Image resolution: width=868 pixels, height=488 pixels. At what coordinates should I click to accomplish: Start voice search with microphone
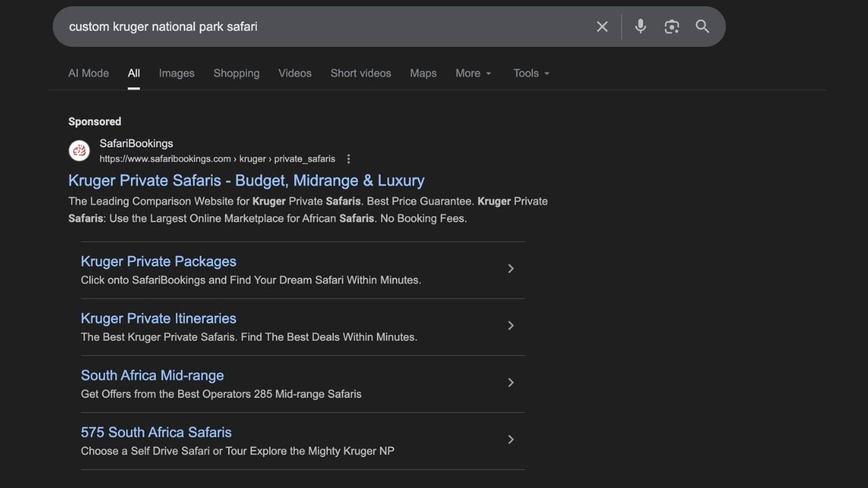coord(640,26)
